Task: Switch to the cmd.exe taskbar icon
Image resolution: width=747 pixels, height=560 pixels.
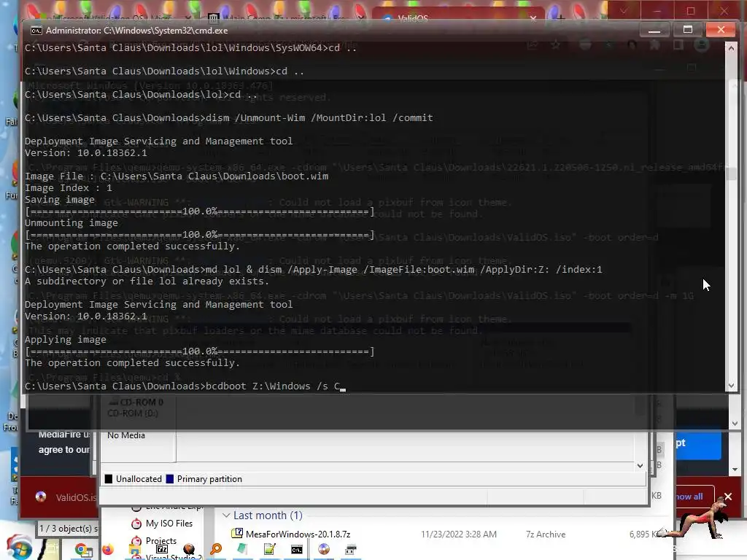Action: coord(297,550)
